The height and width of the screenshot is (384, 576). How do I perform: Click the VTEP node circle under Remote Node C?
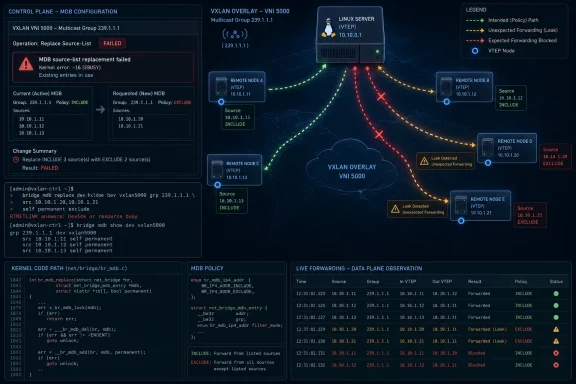point(217,185)
